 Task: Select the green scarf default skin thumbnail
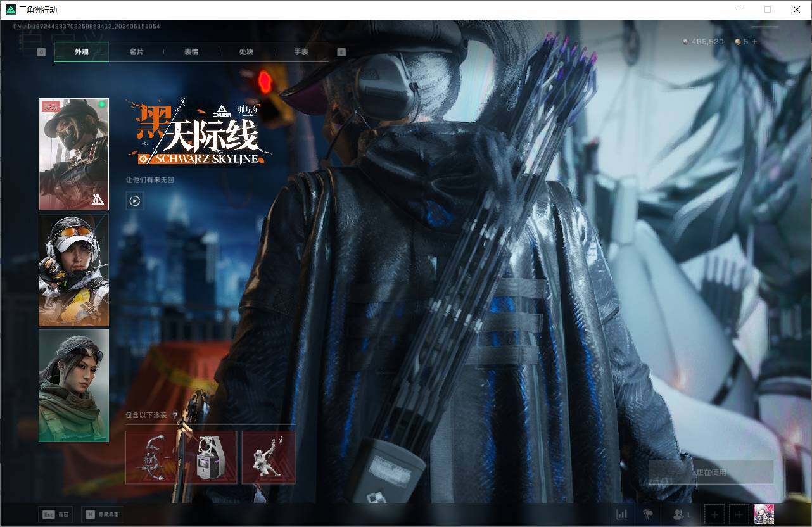73,385
